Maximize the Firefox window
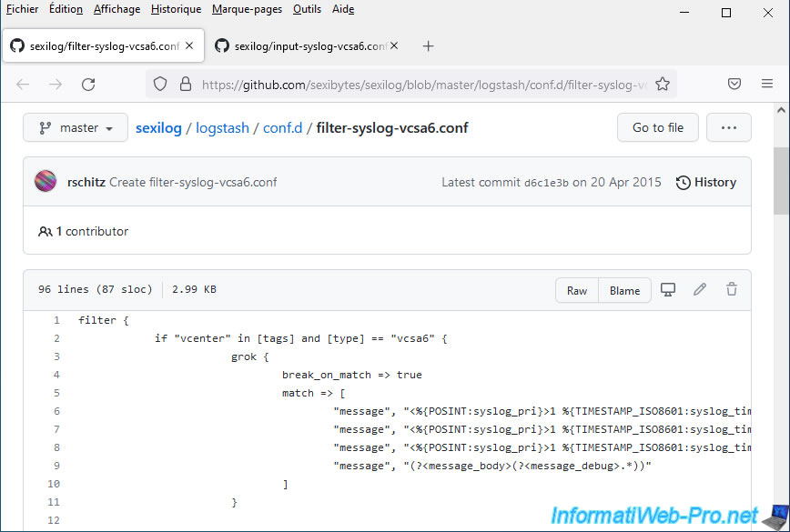 [726, 13]
